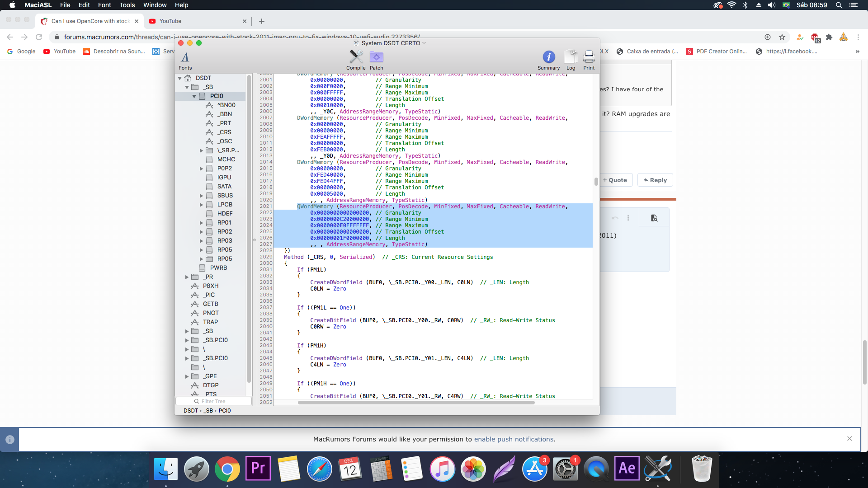This screenshot has height=488, width=868.
Task: Open the Tools menu
Action: click(127, 5)
